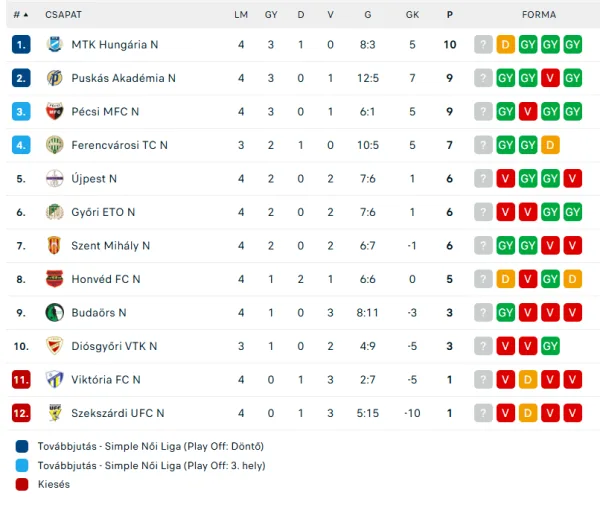Click the MTK Hungária N team crest
This screenshot has height=519, width=600.
[54, 45]
